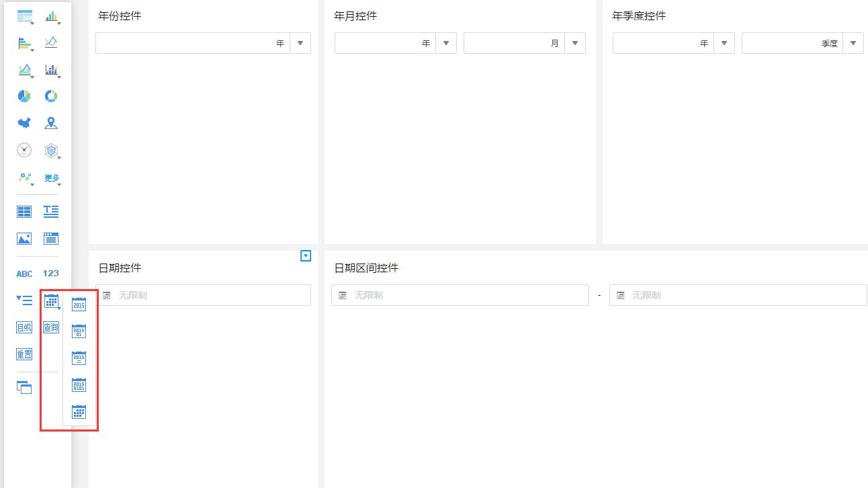
Task: Expand the 年份控件 year dropdown
Action: [300, 43]
